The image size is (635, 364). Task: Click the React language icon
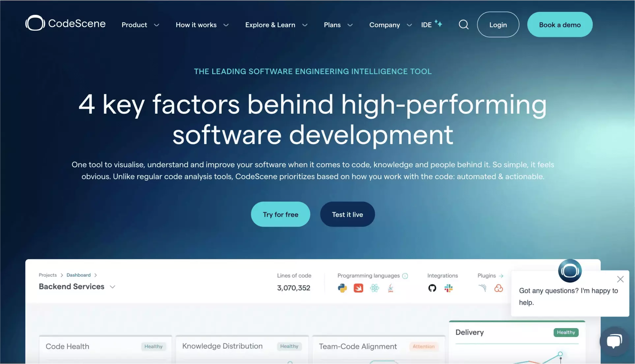[374, 288]
